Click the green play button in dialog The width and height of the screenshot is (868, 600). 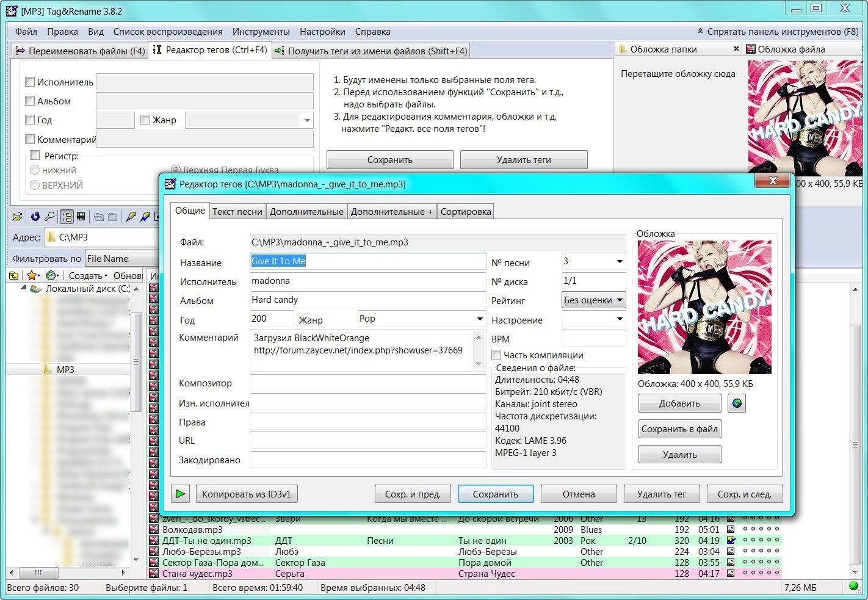tap(181, 494)
